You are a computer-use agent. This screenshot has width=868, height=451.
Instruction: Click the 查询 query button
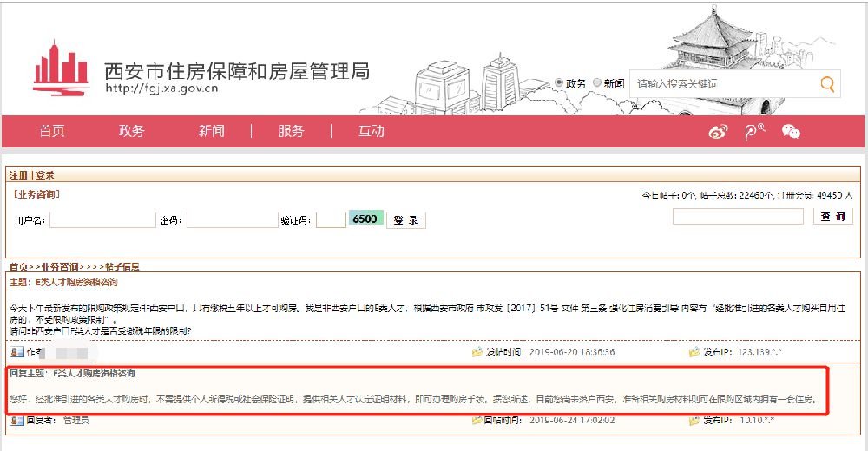[832, 217]
